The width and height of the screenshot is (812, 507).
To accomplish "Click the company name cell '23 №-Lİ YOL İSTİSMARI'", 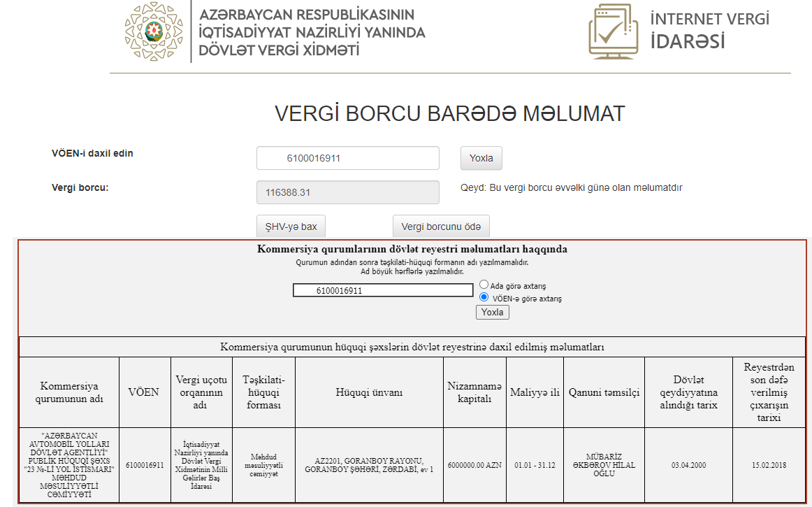I will point(69,465).
